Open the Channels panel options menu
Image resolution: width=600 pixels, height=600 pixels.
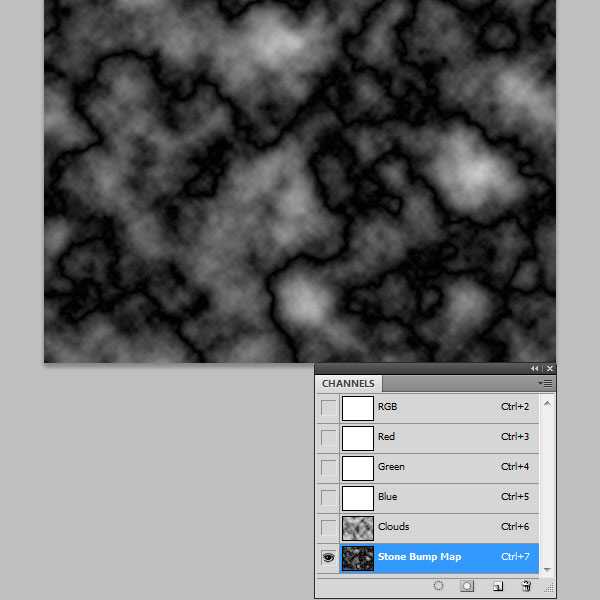pos(546,383)
